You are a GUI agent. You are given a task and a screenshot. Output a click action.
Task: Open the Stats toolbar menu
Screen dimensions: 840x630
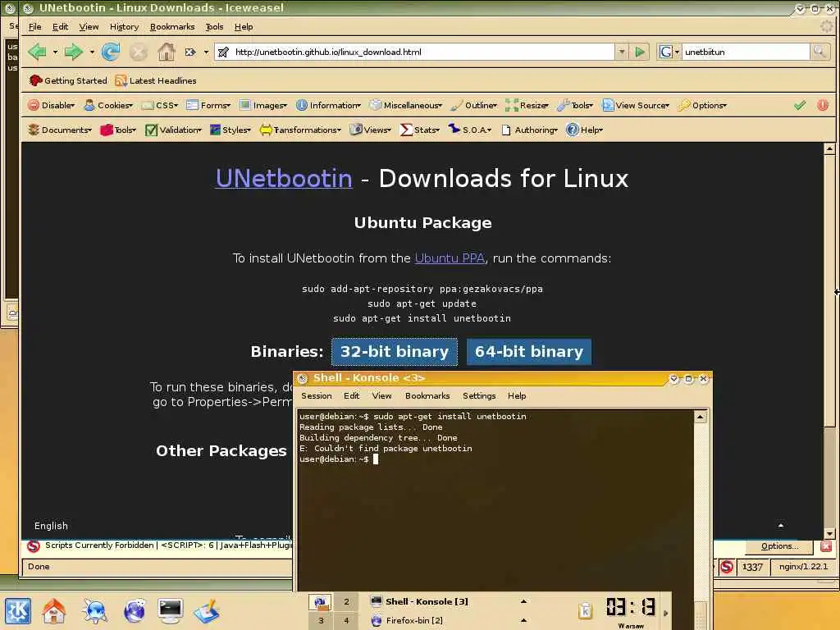tap(420, 130)
